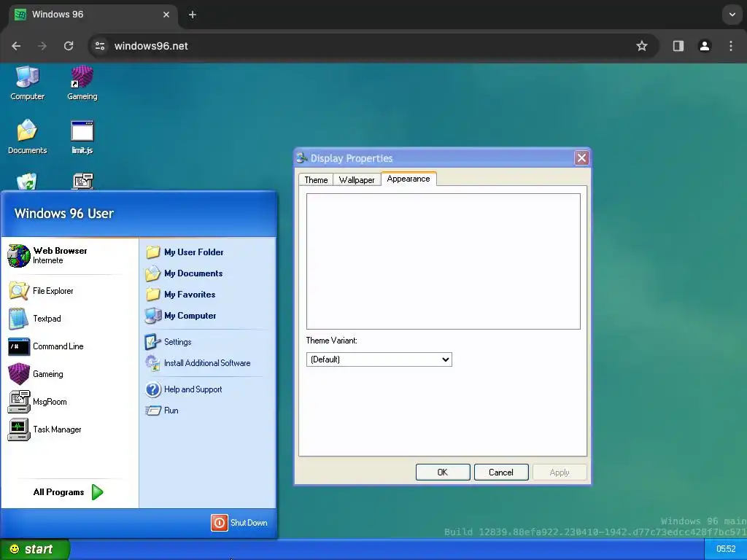Click the Shut Down power icon
Screen dimensions: 747x560
point(219,523)
